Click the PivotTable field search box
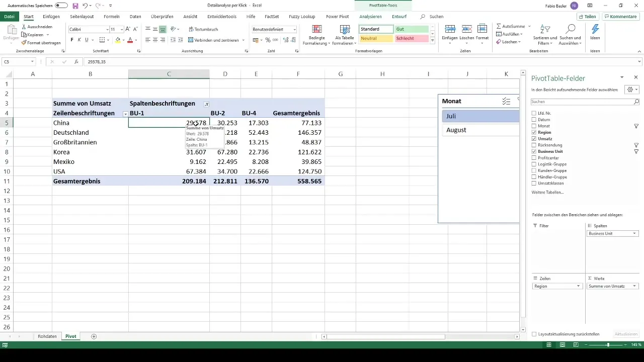The height and width of the screenshot is (362, 644). tap(585, 102)
